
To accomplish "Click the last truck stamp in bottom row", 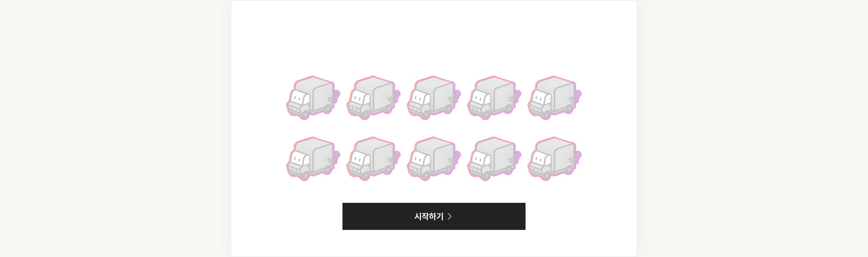I will pyautogui.click(x=554, y=159).
